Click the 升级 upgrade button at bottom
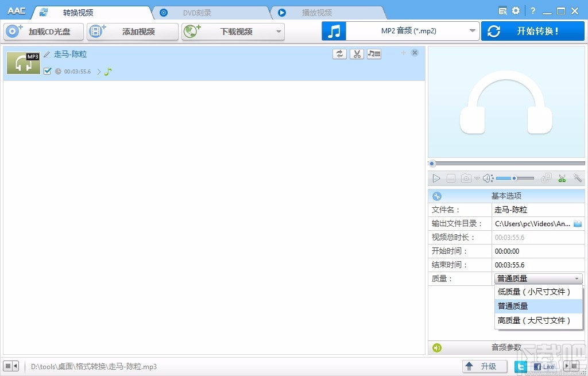The width and height of the screenshot is (588, 376). coord(484,366)
